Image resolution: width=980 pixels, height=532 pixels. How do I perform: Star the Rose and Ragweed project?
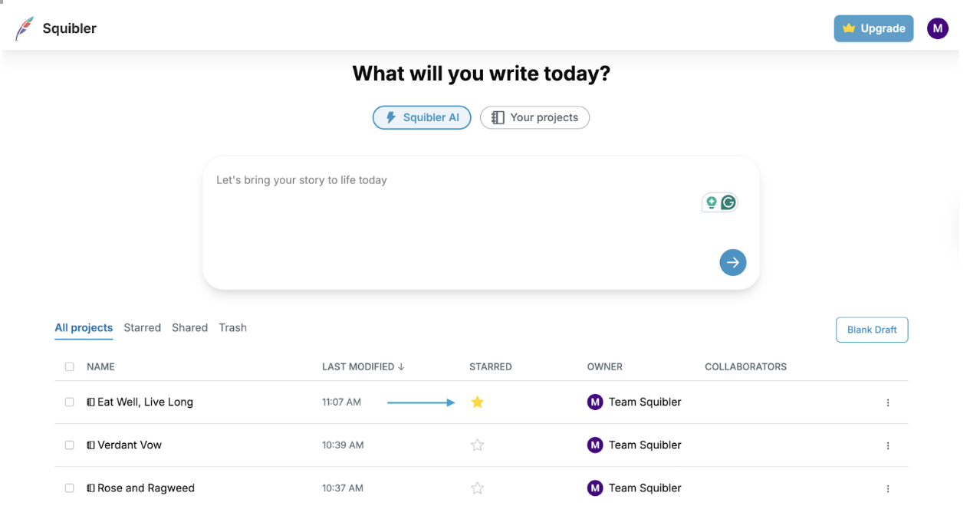coord(477,488)
